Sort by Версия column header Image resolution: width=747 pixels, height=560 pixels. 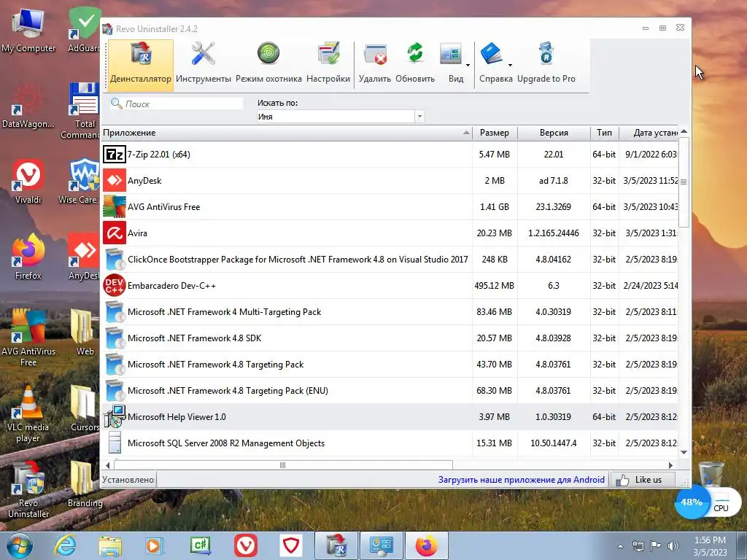tap(554, 133)
